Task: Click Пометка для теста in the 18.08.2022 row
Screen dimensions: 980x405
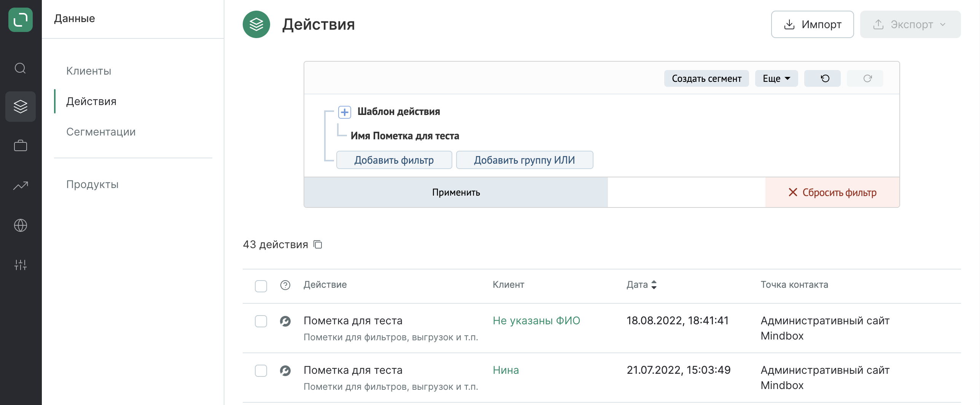Action: 353,320
